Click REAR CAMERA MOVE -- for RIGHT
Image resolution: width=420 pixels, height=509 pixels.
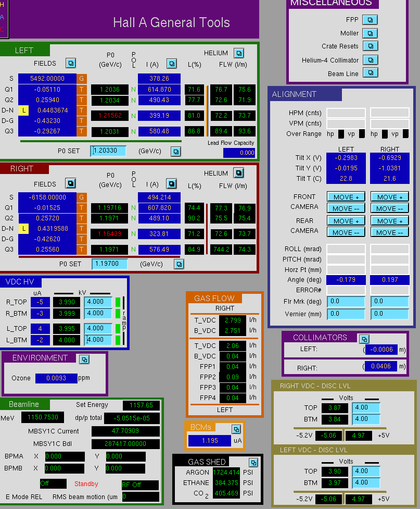pos(389,232)
